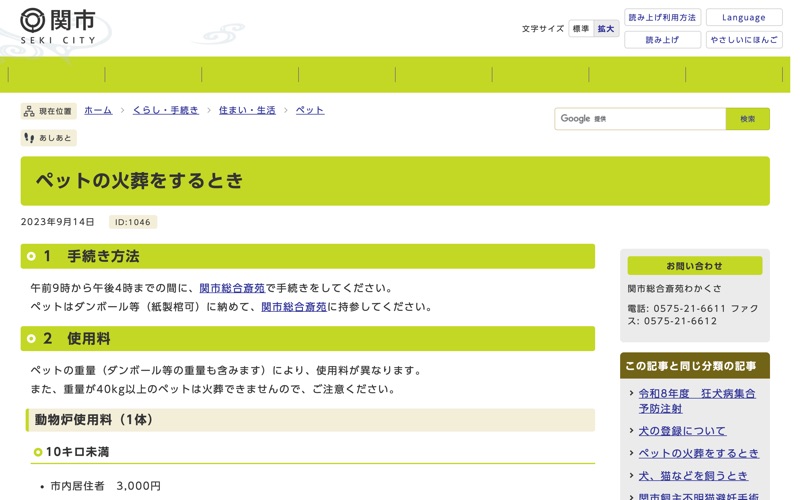Open the Language selection button
Image resolution: width=800 pixels, height=500 pixels.
click(x=743, y=17)
